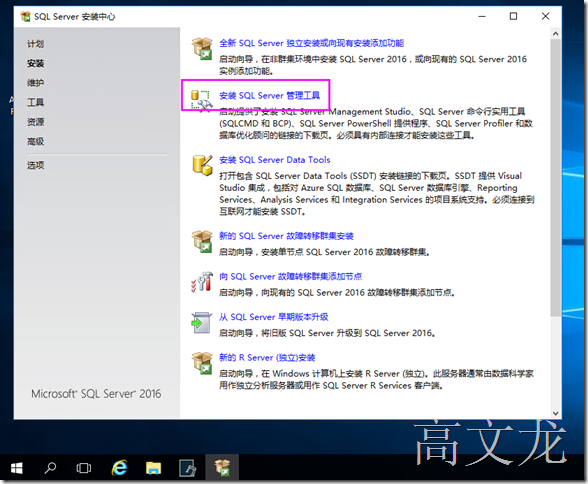588x484 pixels.
Task: Open the 资源 page in sidebar
Action: 36,122
